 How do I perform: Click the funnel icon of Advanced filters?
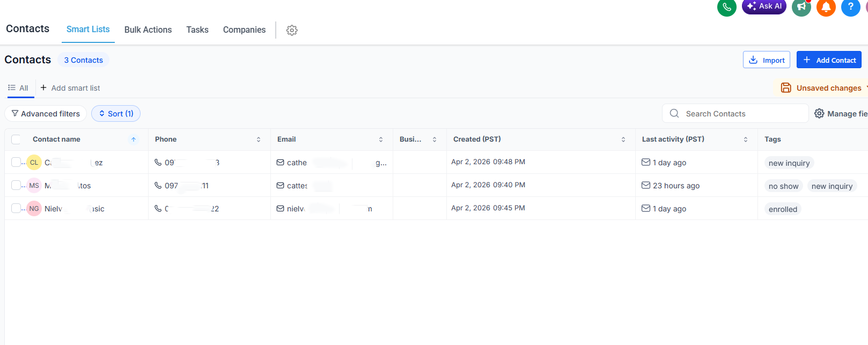tap(15, 114)
